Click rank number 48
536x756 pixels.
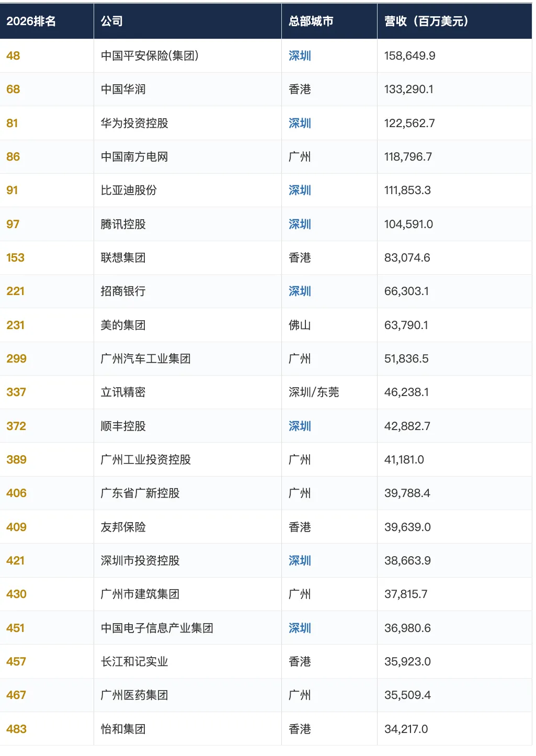point(13,56)
